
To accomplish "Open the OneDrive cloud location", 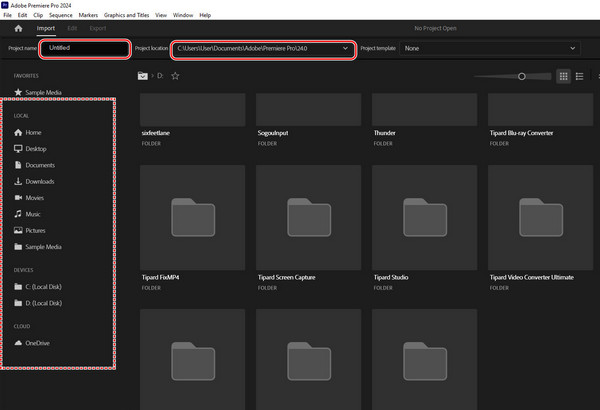I will (32, 343).
